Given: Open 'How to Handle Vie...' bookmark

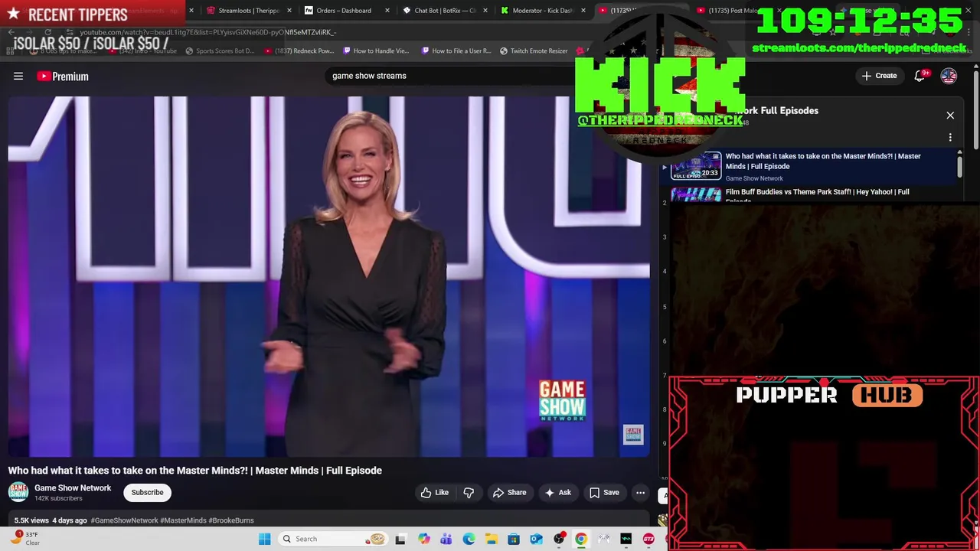Looking at the screenshot, I should 376,51.
